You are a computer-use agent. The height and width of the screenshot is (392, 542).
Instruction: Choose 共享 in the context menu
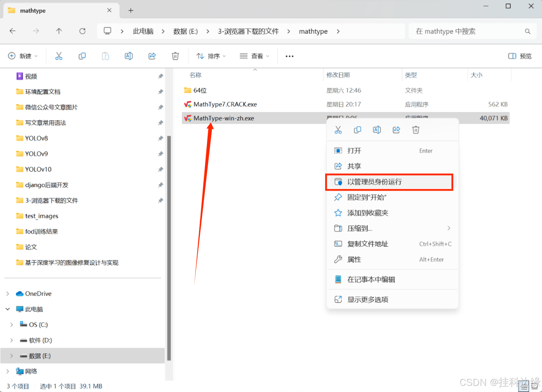[393, 166]
